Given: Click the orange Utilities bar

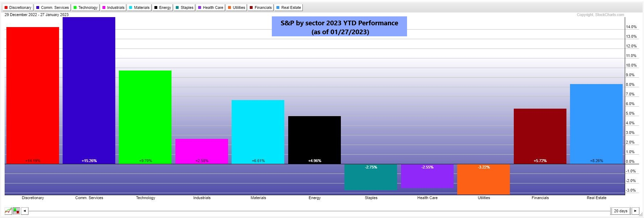Looking at the screenshot, I should coord(484,180).
